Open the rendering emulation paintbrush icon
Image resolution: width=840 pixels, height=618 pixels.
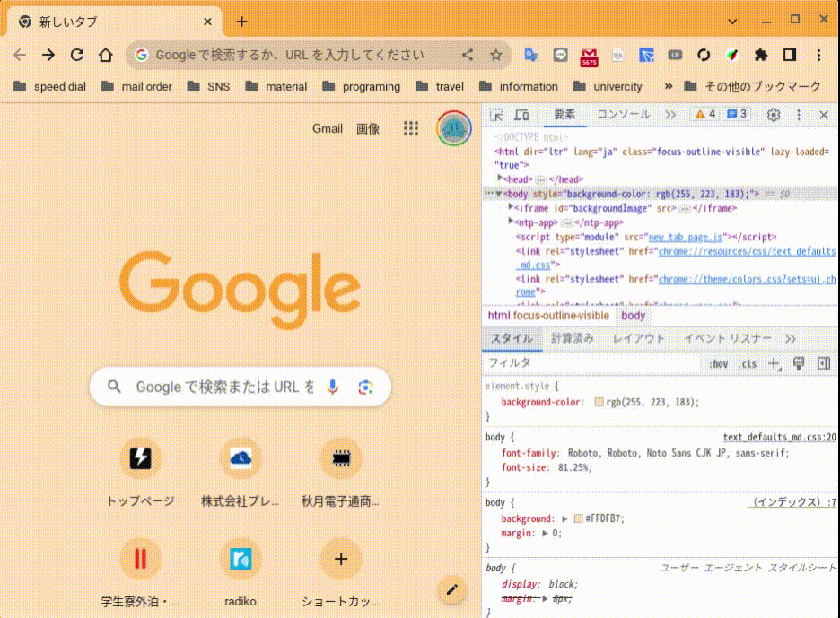coord(799,364)
